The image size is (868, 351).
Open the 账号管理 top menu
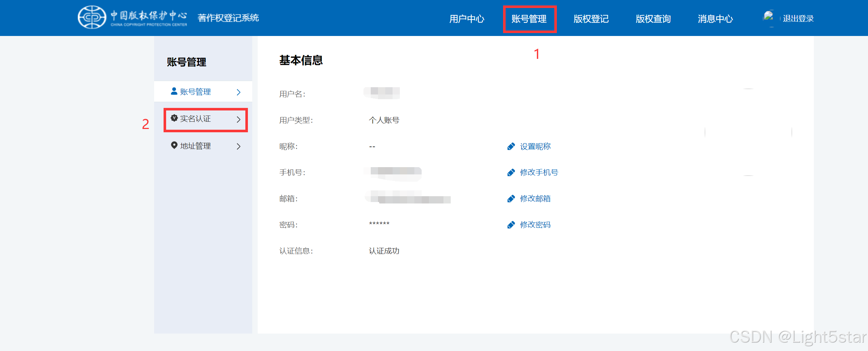pyautogui.click(x=529, y=19)
